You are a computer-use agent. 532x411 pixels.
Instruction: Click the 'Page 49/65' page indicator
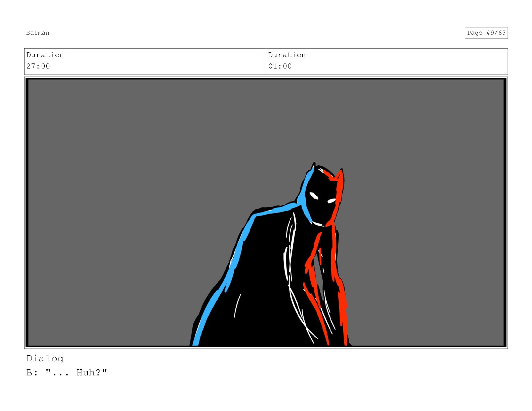[486, 33]
